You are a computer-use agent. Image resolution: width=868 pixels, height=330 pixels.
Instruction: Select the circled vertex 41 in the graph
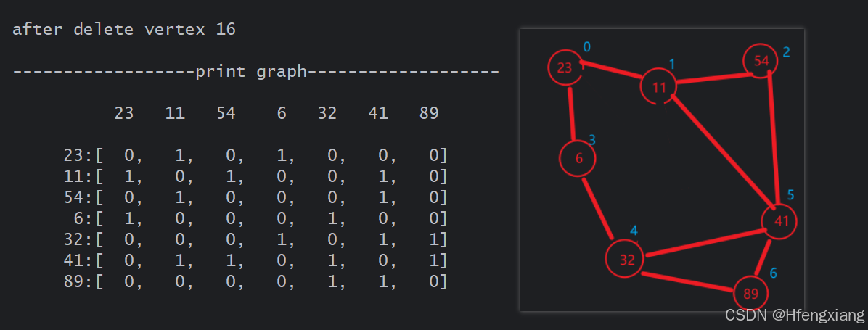coord(780,221)
